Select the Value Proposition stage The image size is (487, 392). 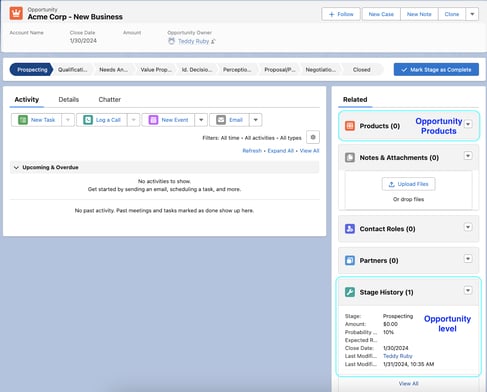[156, 69]
